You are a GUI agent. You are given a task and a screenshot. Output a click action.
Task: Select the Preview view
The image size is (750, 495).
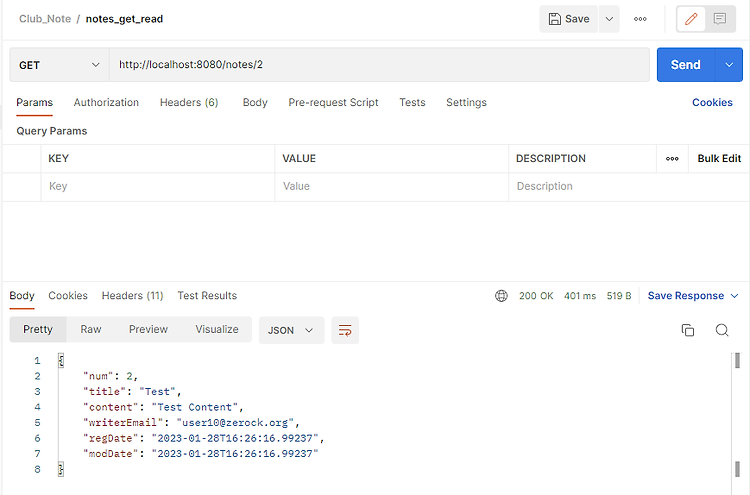(148, 330)
